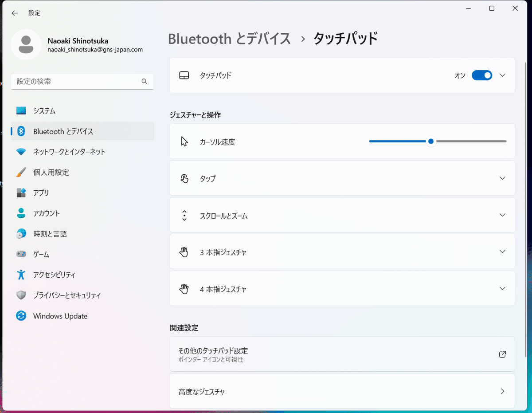
Task: Open アカウント category
Action: [82, 213]
